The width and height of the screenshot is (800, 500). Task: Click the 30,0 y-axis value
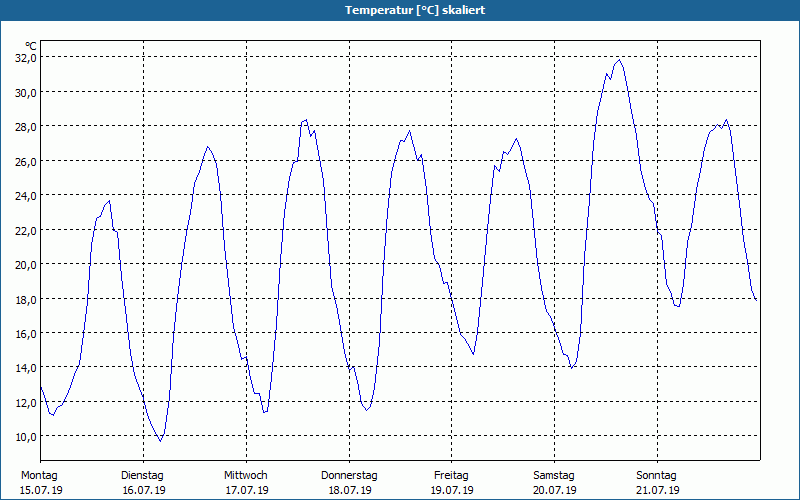26,93
